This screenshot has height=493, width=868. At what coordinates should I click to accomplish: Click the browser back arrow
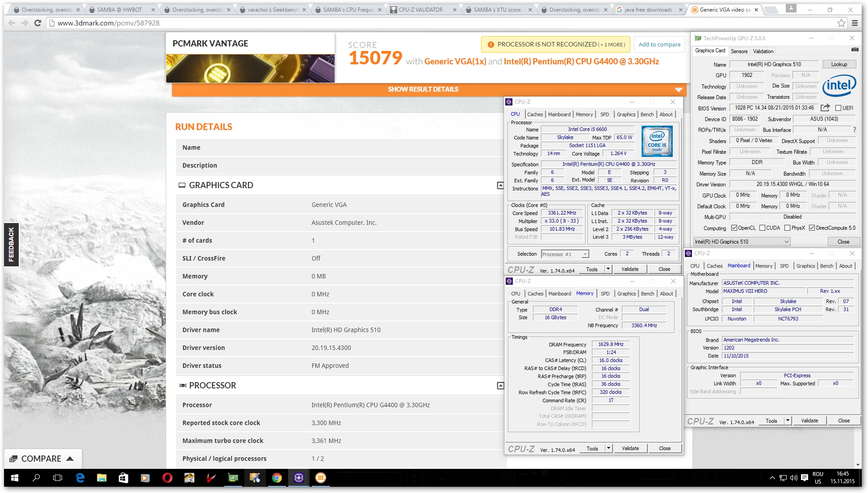tap(12, 23)
